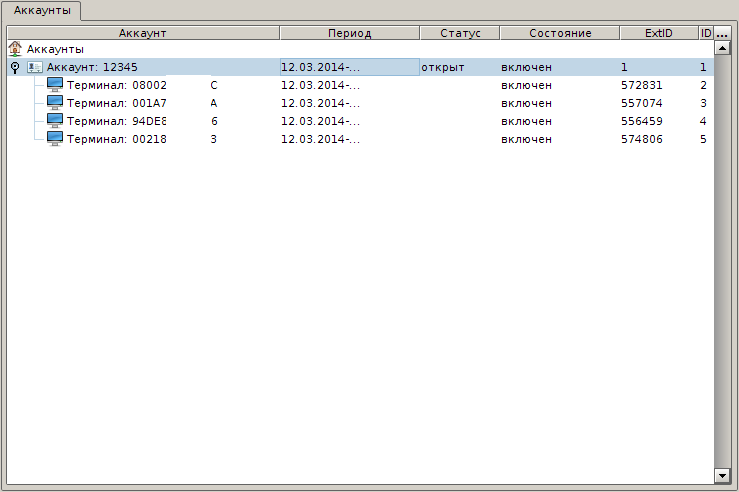The height and width of the screenshot is (492, 739).
Task: Select ExtID 572831 cell
Action: [642, 85]
